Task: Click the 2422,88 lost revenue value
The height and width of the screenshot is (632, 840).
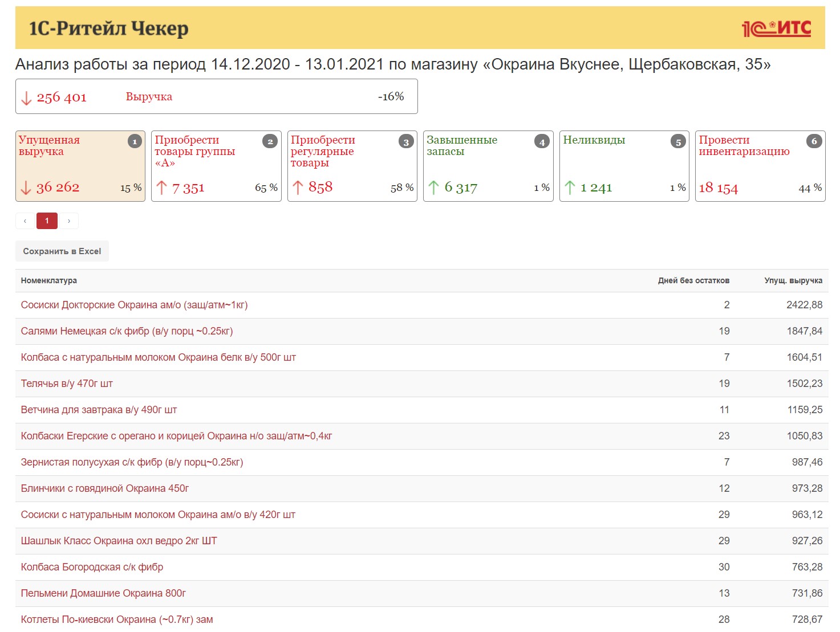Action: click(x=805, y=305)
